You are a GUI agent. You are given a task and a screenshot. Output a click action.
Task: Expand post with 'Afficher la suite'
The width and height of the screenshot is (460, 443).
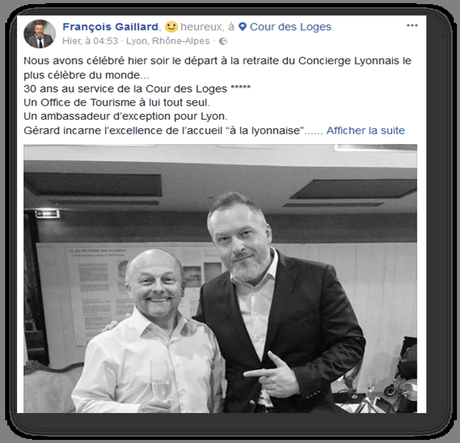click(365, 130)
